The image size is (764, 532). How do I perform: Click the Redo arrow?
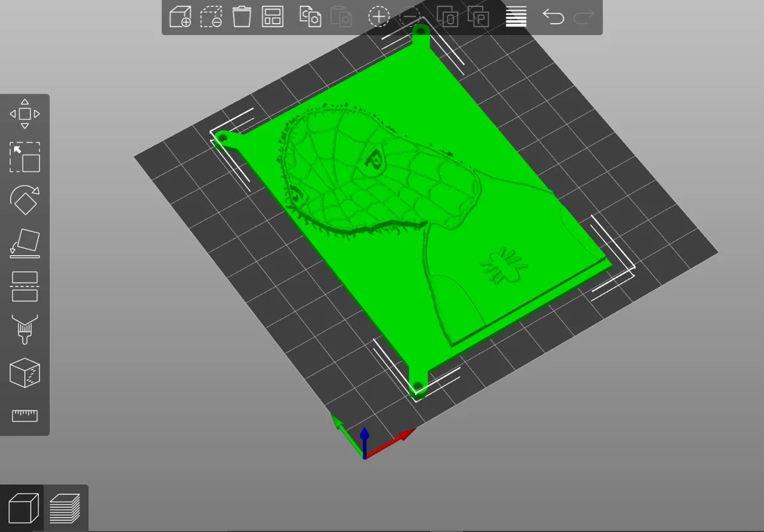click(x=584, y=17)
